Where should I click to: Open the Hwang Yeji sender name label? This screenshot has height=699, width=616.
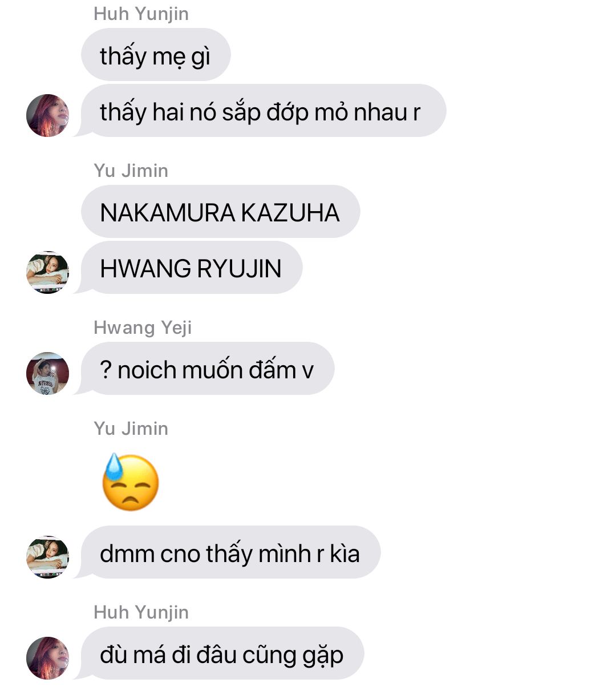click(x=143, y=328)
